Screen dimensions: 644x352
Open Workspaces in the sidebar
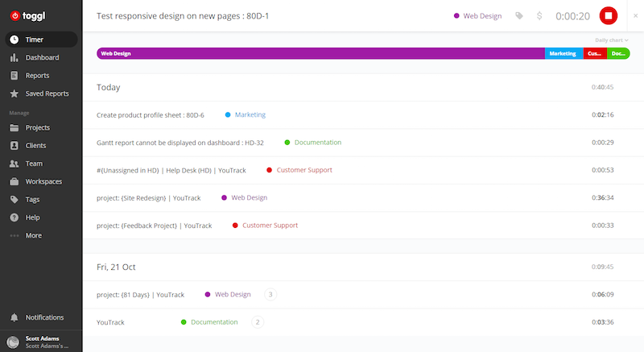(42, 181)
